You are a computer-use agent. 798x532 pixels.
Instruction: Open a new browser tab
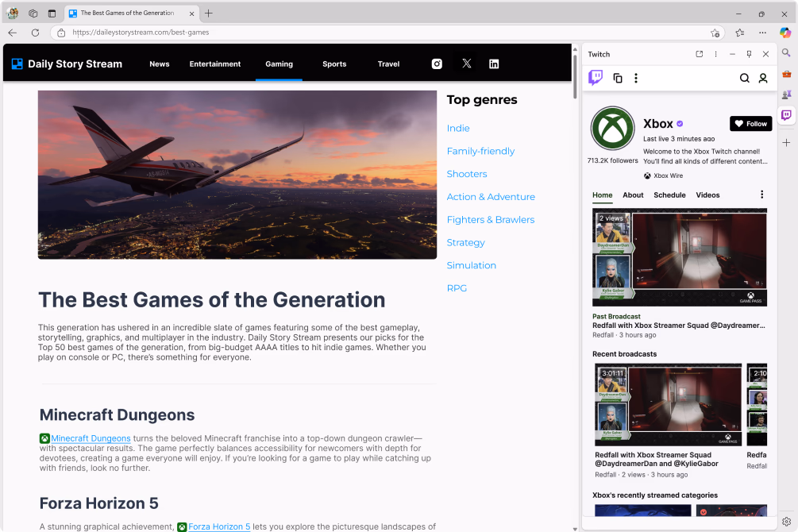click(x=209, y=13)
